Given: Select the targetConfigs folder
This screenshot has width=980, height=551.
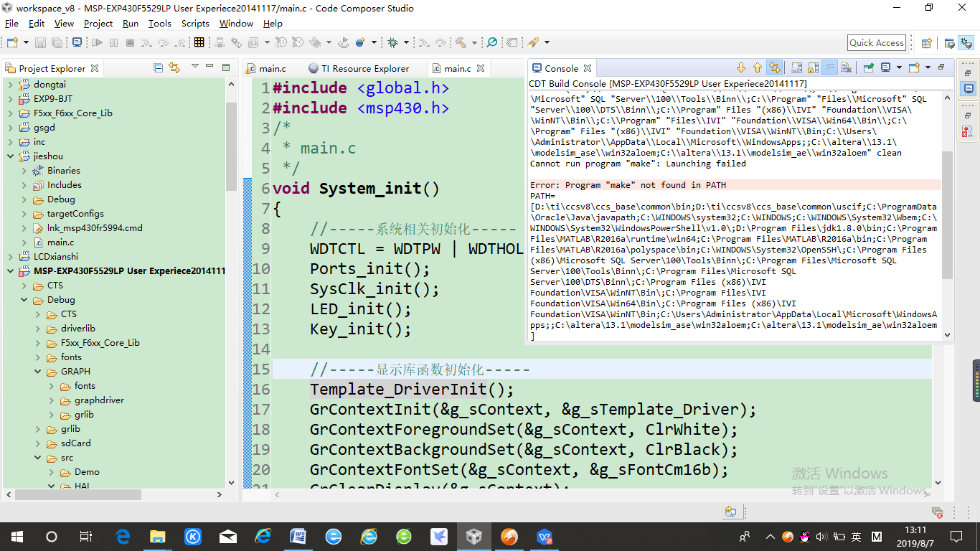Looking at the screenshot, I should (75, 213).
